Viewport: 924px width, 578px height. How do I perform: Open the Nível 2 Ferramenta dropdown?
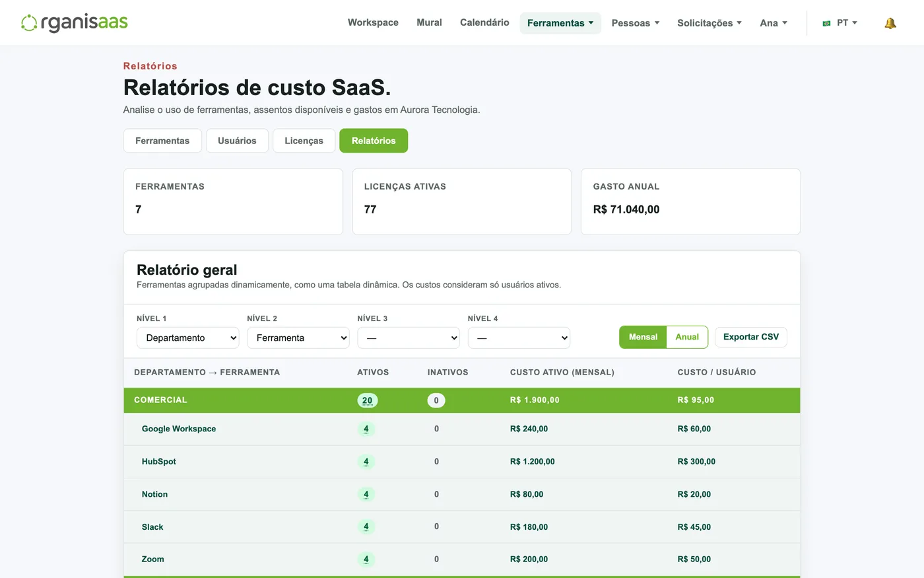(x=298, y=338)
